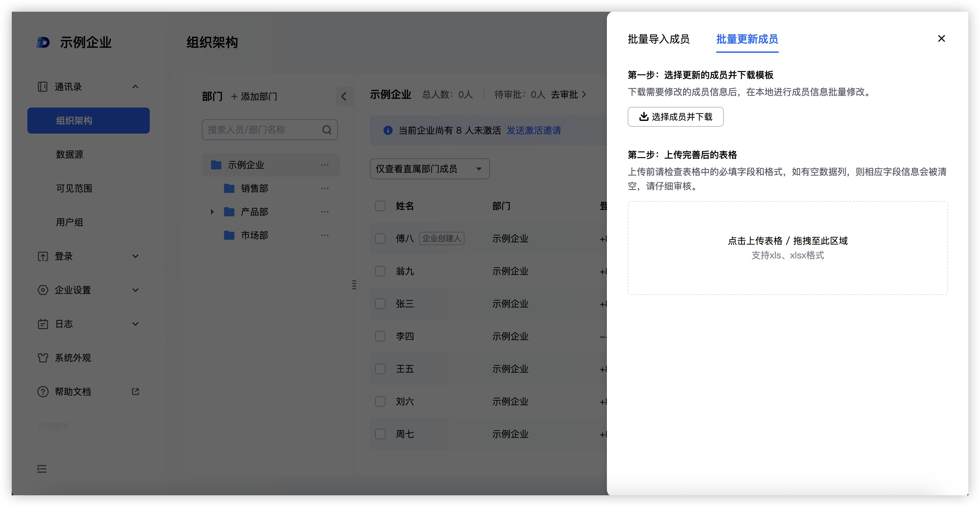
Task: Open external link icon next to 帮助文档
Action: click(135, 391)
